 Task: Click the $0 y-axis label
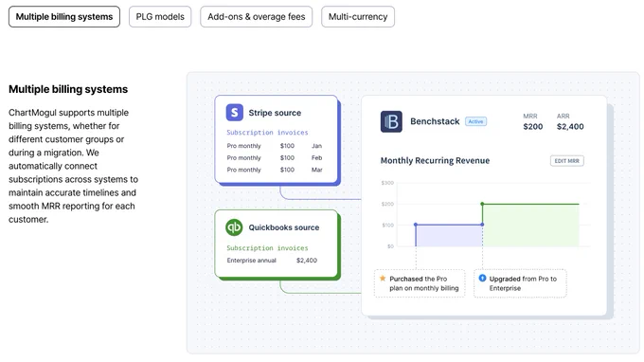pos(390,246)
